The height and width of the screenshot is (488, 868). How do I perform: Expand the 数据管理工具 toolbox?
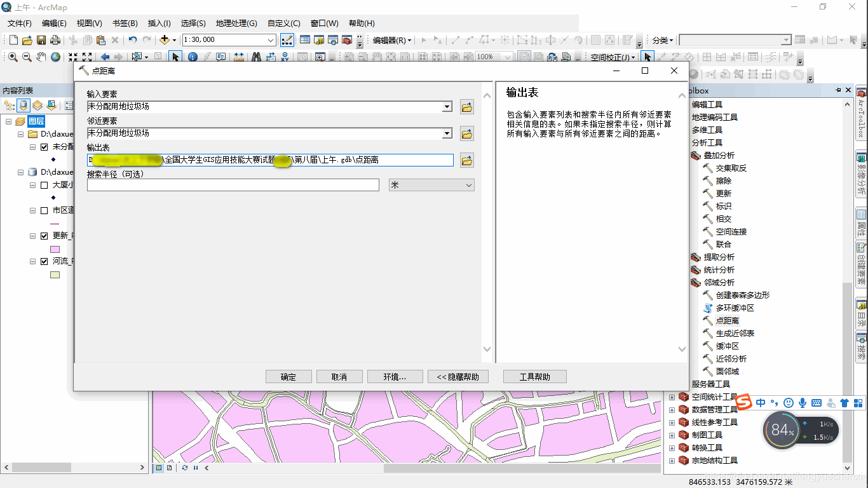[672, 409]
